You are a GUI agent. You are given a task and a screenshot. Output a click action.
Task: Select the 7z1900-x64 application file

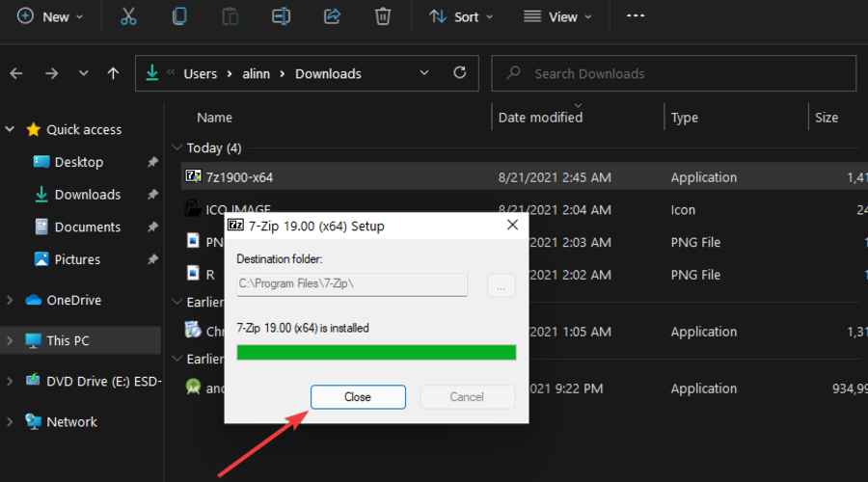(x=241, y=177)
